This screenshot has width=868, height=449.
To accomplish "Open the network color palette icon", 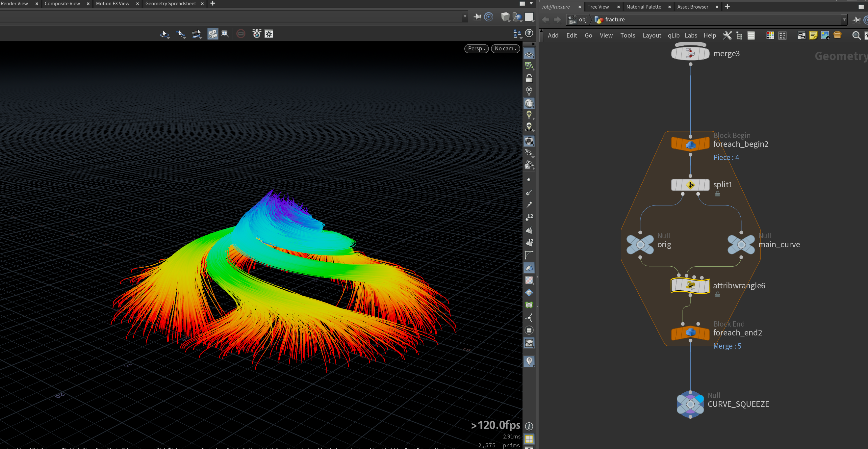I will pyautogui.click(x=770, y=36).
